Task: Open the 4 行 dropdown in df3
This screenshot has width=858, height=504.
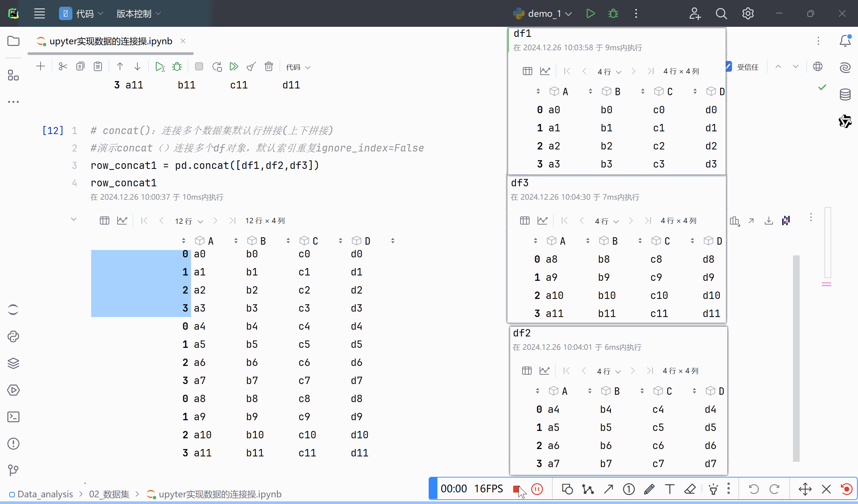Action: [607, 222]
